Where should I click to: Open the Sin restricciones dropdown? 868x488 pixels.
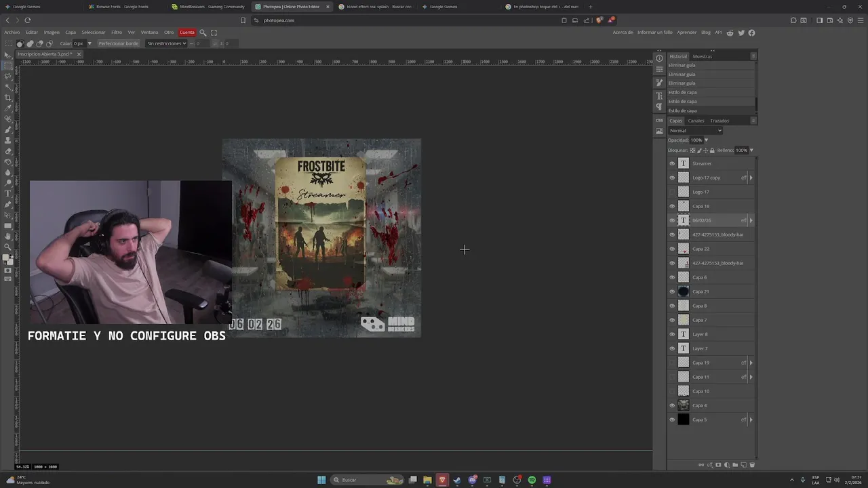tap(166, 43)
